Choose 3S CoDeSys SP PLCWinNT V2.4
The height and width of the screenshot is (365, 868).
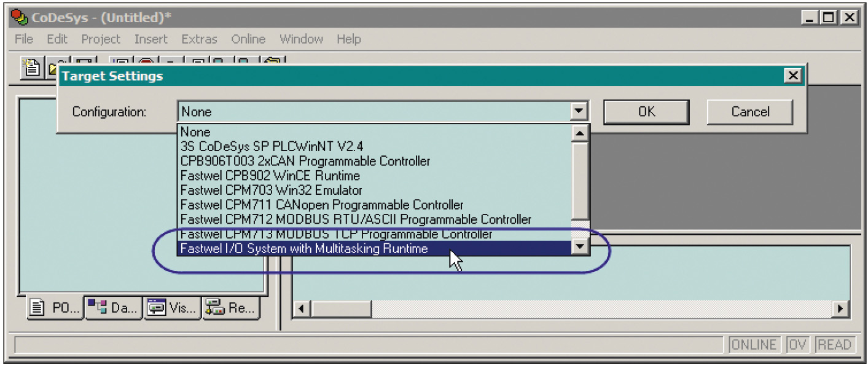click(375, 146)
